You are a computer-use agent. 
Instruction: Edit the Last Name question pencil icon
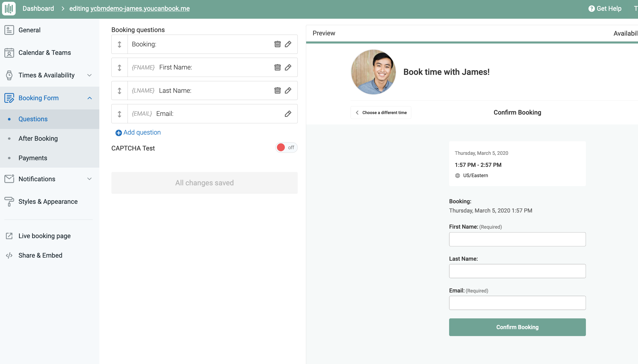pyautogui.click(x=288, y=90)
